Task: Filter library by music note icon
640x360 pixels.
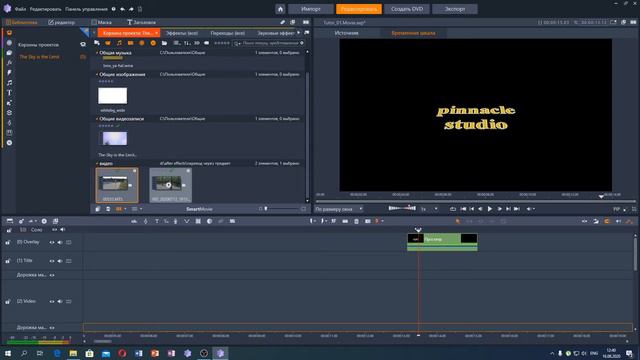Action: coord(119,43)
